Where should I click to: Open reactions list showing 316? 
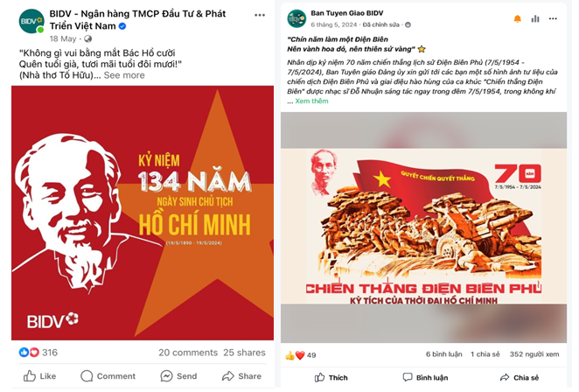[38, 353]
